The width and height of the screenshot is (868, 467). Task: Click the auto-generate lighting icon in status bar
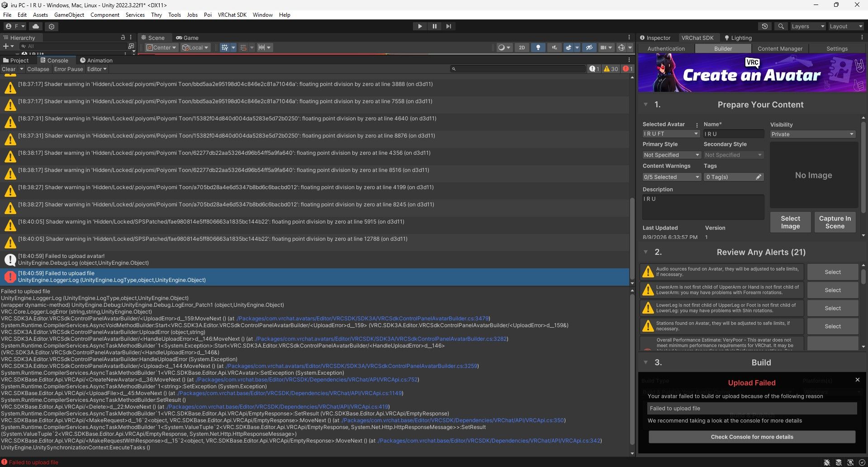(x=850, y=462)
